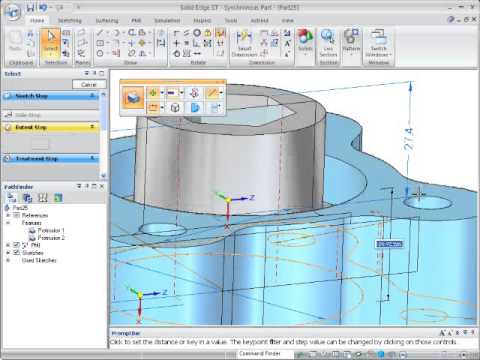
Task: Open the Solid Edge application button
Action: tap(12, 12)
